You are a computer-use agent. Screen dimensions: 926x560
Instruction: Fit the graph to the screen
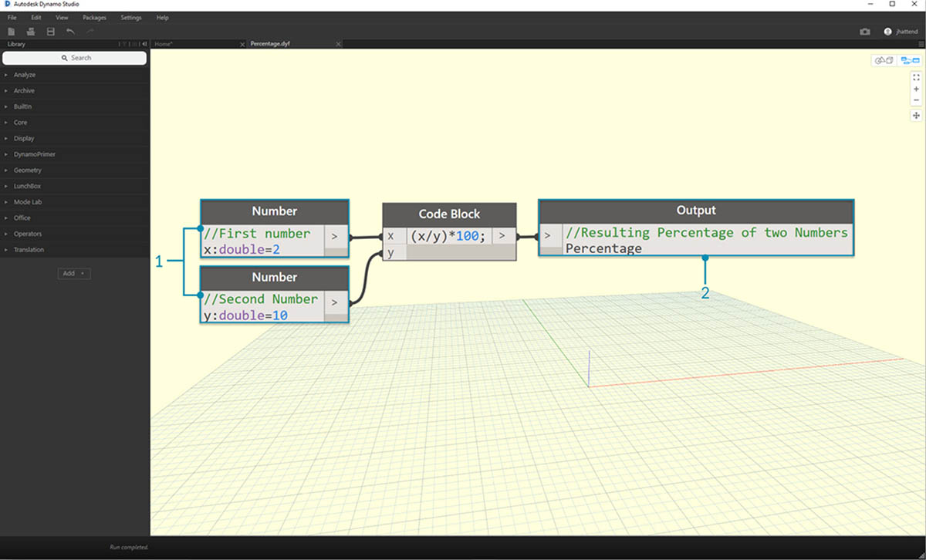[x=916, y=77]
